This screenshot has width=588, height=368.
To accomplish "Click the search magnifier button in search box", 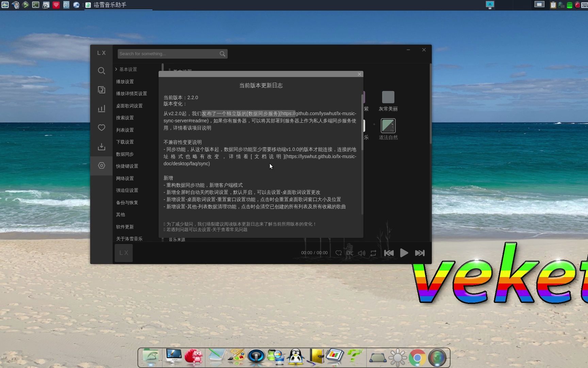I will click(x=222, y=54).
